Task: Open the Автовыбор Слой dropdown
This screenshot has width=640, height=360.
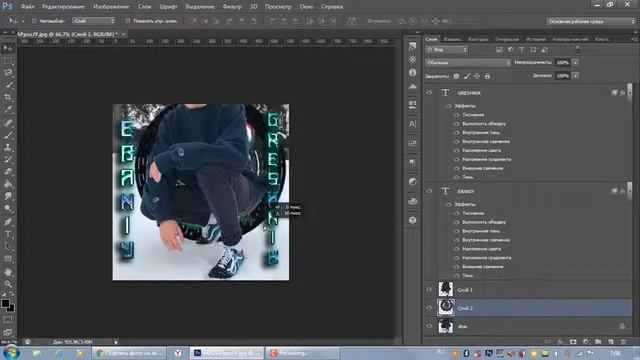Action: click(93, 21)
